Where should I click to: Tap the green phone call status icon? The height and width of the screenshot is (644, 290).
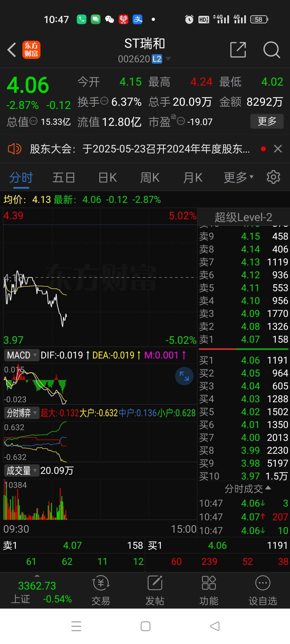(x=82, y=19)
